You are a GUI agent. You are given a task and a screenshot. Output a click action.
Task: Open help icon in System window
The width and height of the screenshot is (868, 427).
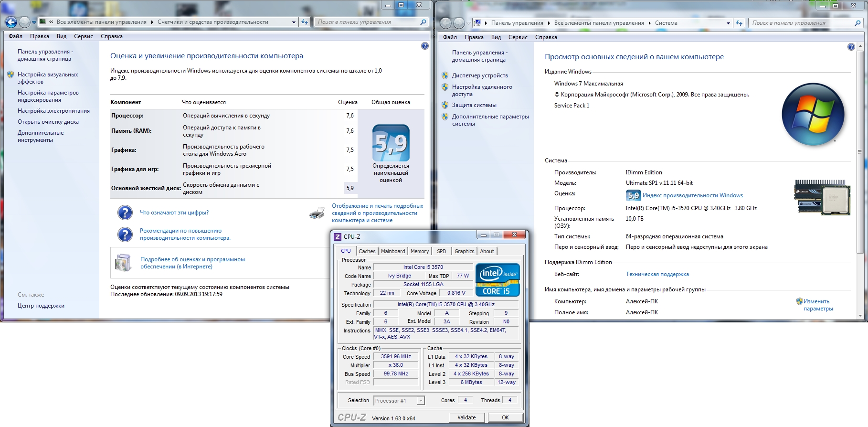[851, 47]
